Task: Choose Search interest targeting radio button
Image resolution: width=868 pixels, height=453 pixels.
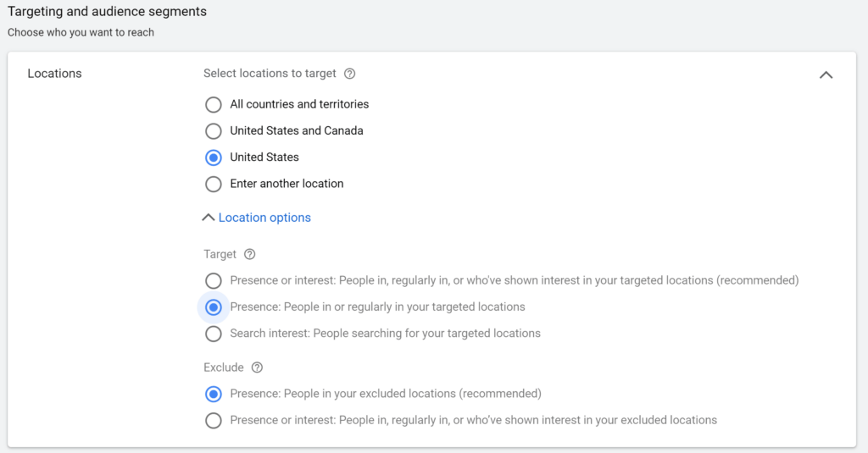Action: pos(213,334)
